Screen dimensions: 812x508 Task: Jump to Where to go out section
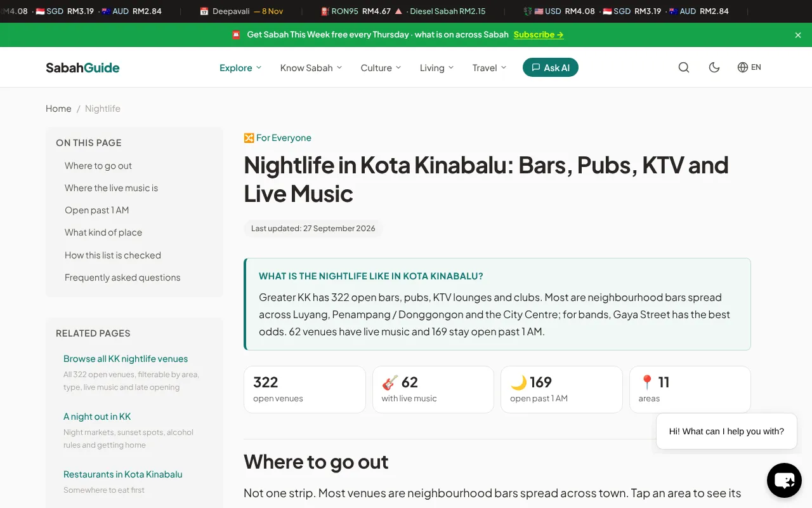98,166
